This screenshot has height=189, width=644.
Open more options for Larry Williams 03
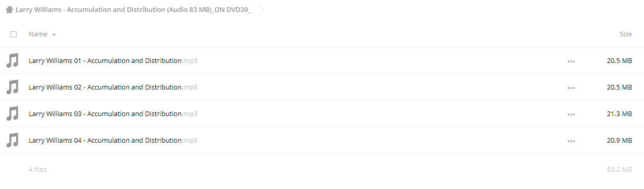[571, 115]
